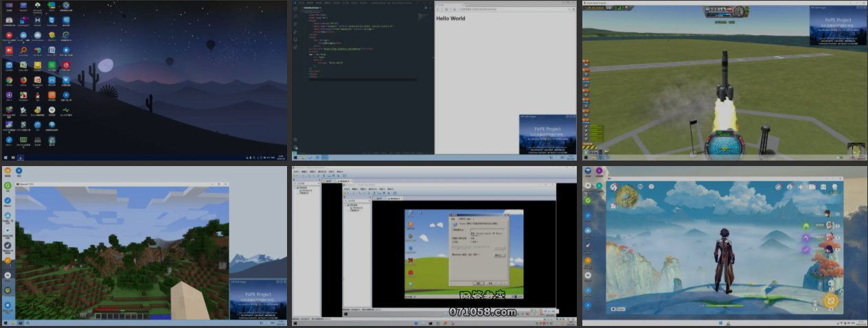Open the Firefox desktop shortcut
868x328 pixels.
[x=23, y=80]
